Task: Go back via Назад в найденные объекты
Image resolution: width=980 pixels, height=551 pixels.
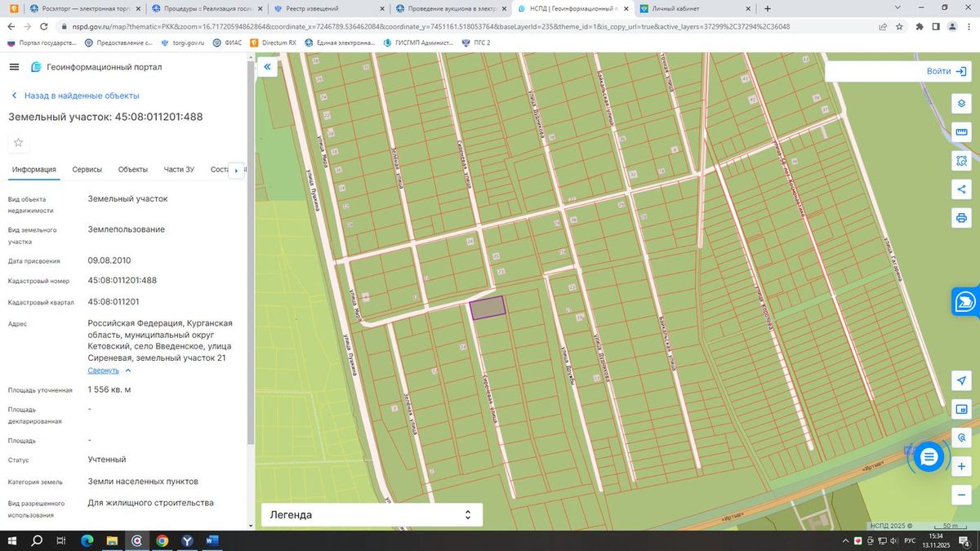Action: coord(74,96)
